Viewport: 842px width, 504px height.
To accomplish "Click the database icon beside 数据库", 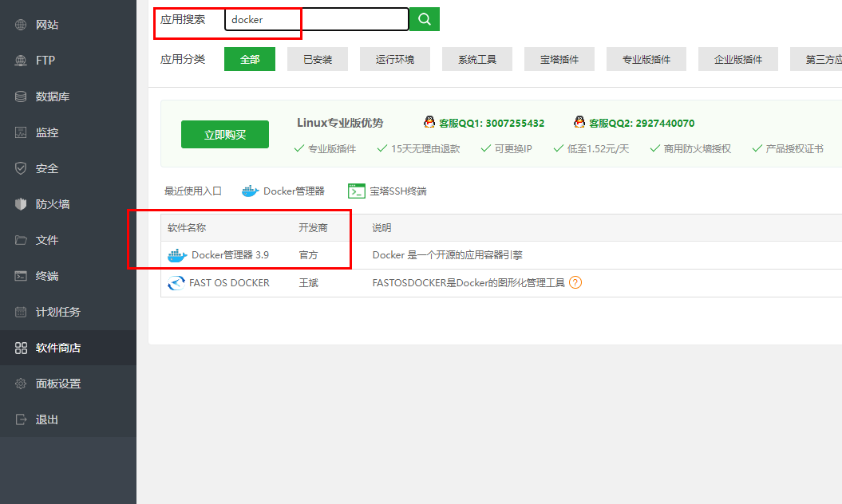I will [21, 96].
